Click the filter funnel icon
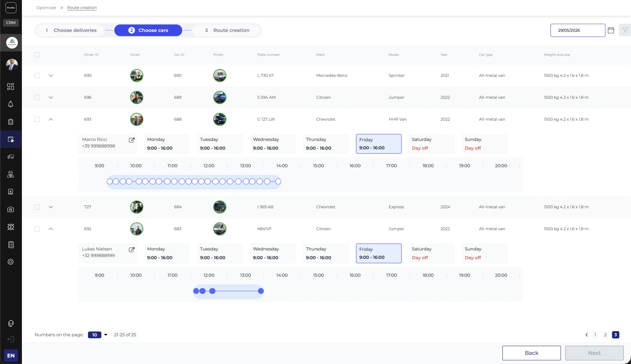This screenshot has height=364, width=631. click(625, 30)
